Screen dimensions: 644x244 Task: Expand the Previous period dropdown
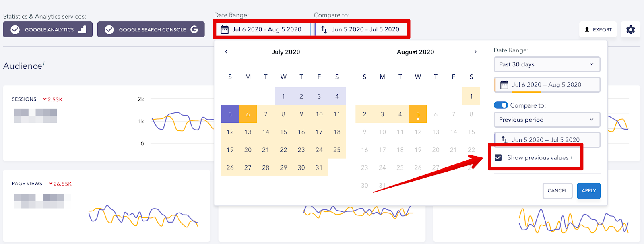547,120
